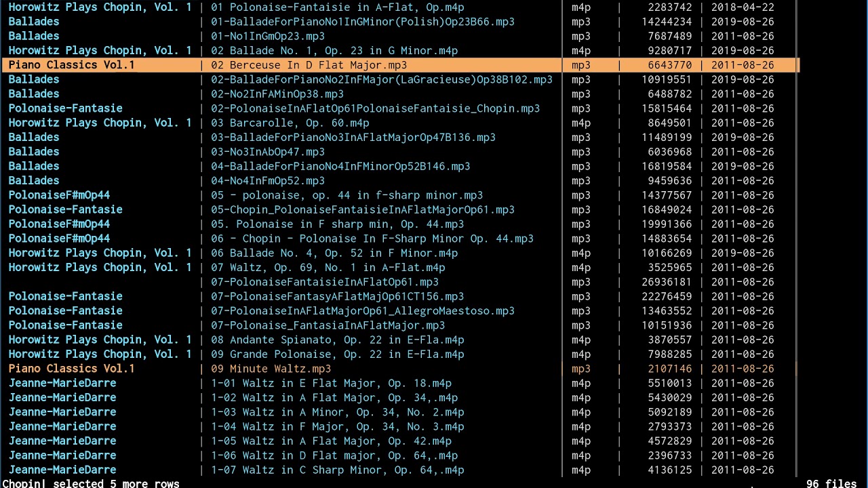Screen dimensions: 868x488
Task: Click date 2018-04-22 in first row
Action: pyautogui.click(x=743, y=7)
